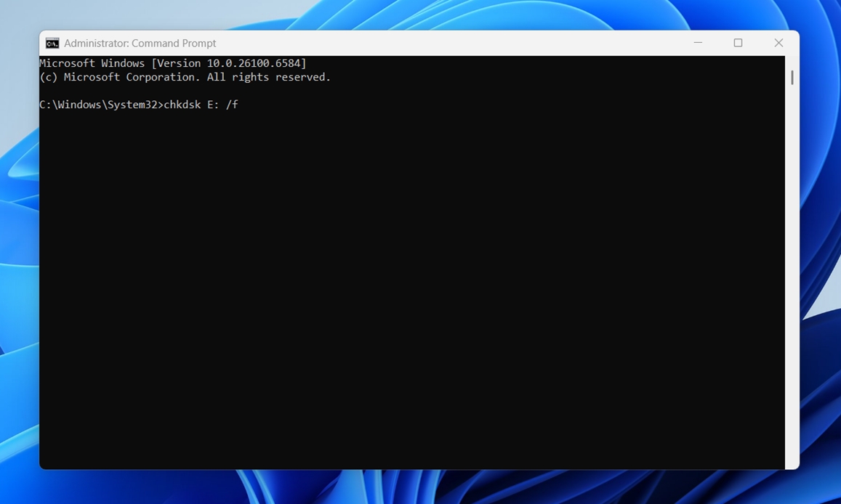Image resolution: width=841 pixels, height=504 pixels.
Task: Maximize the Command Prompt window
Action: coord(739,42)
